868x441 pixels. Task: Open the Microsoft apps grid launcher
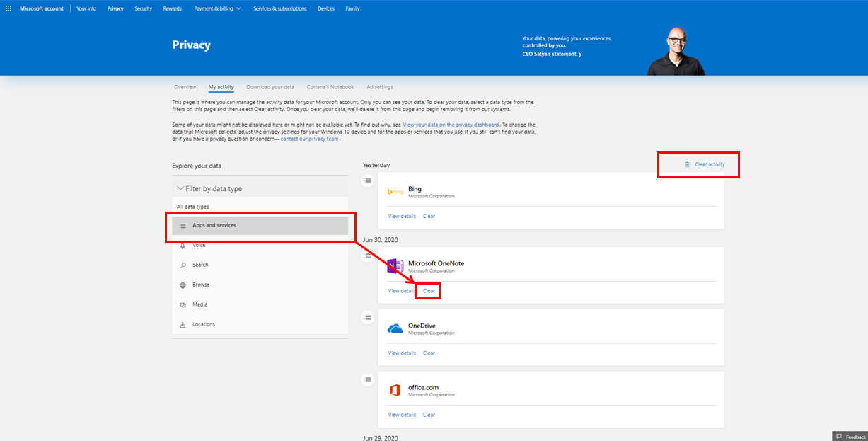[x=8, y=8]
